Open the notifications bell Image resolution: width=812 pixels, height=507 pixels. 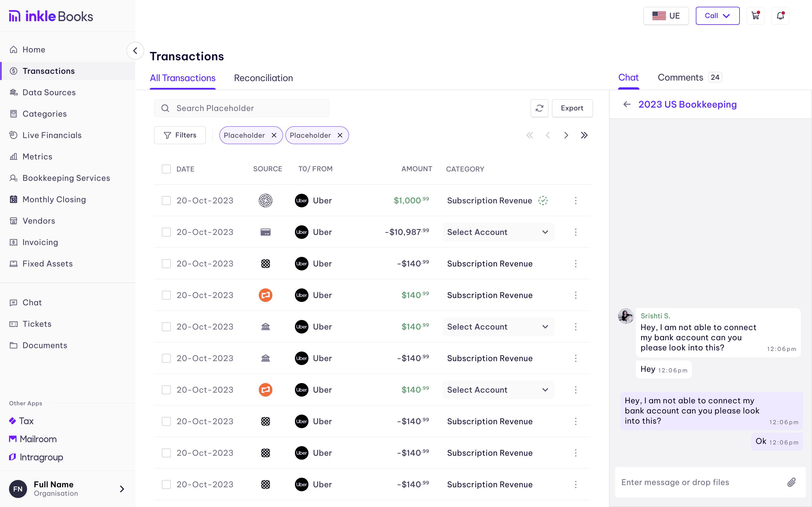pyautogui.click(x=780, y=16)
